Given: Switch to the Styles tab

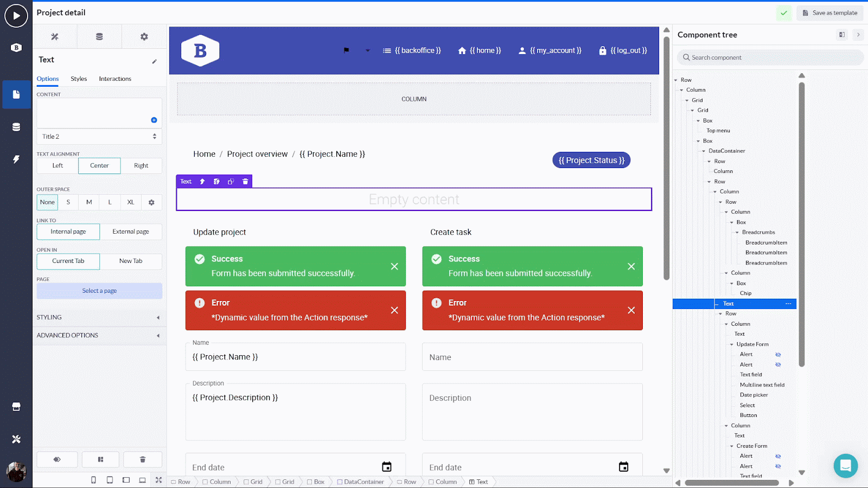Looking at the screenshot, I should (x=79, y=79).
